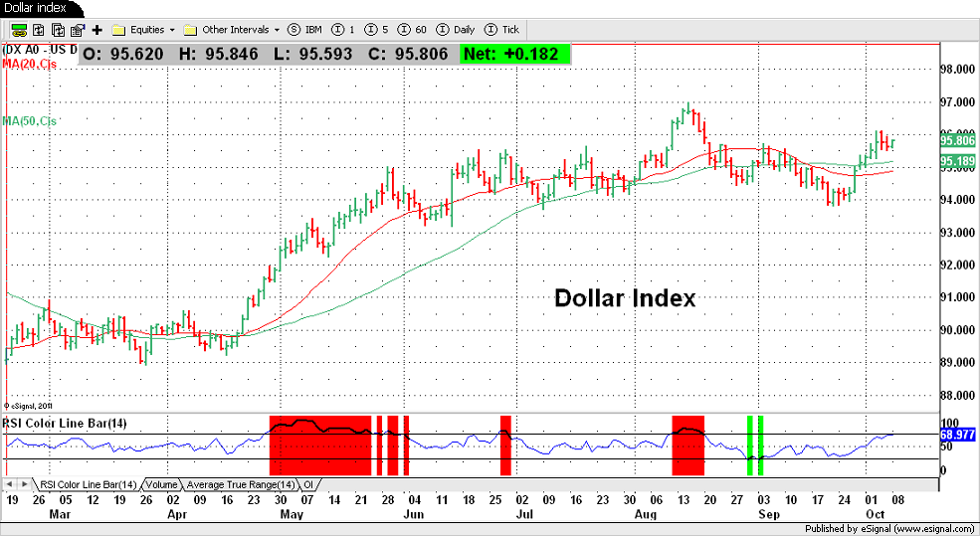980x536 pixels.
Task: Click the second toolbar refresh icon
Action: tap(39, 30)
